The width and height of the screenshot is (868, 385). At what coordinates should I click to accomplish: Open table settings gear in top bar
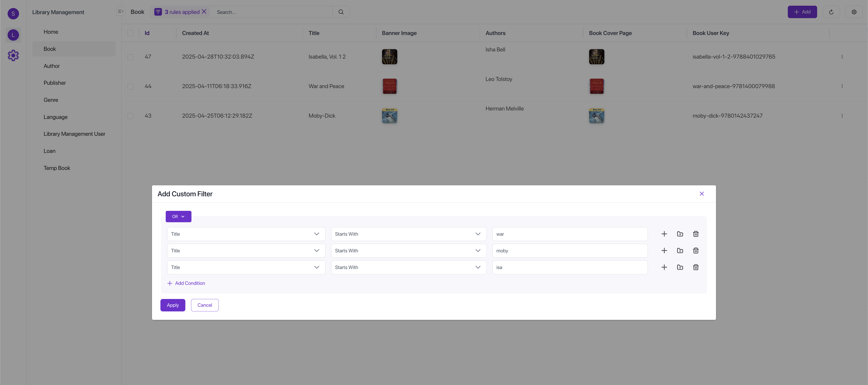coord(854,12)
